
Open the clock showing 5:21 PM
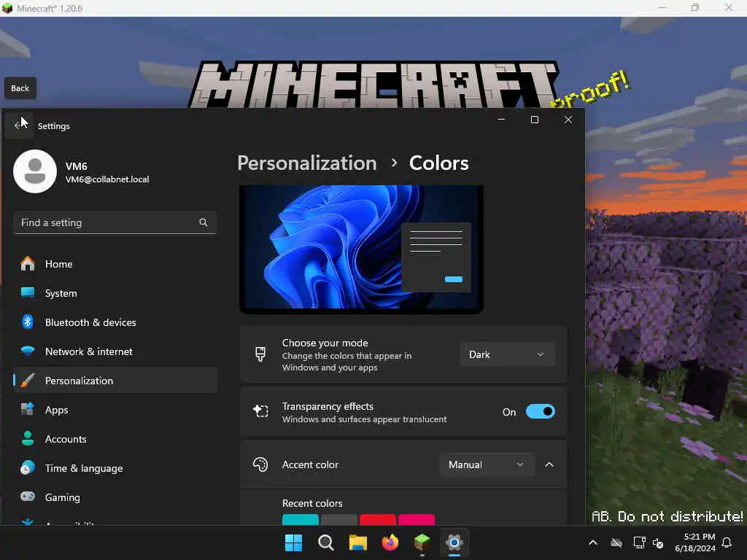point(695,542)
